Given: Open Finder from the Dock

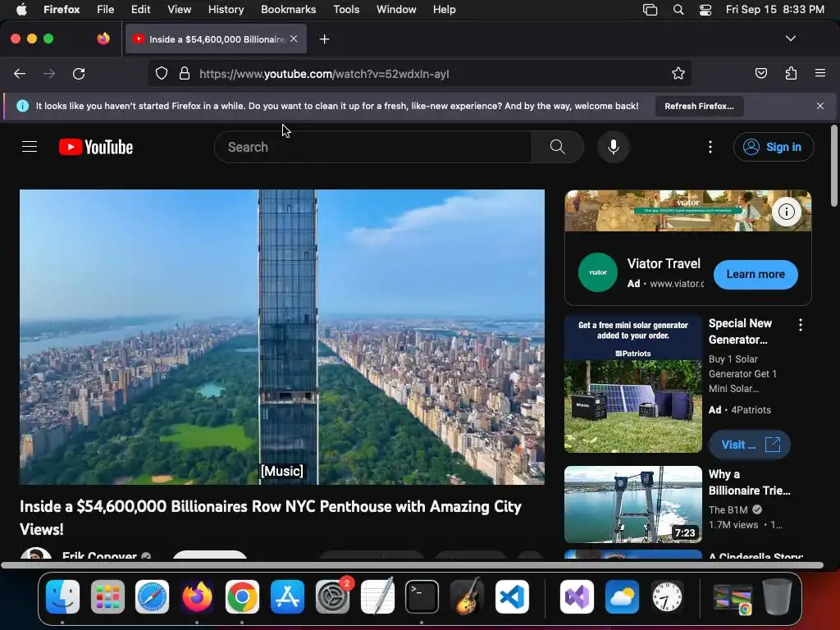Looking at the screenshot, I should coord(62,597).
